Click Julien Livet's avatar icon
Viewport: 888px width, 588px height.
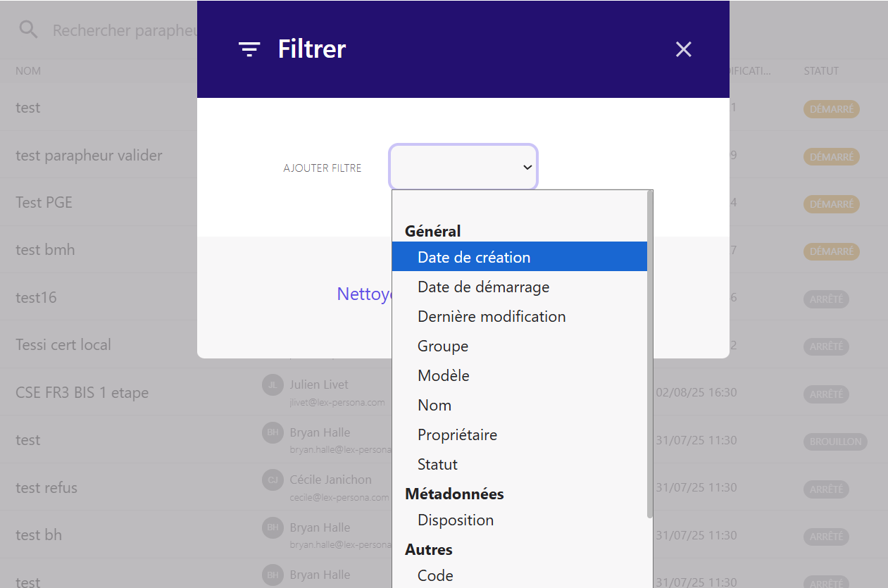coord(273,385)
